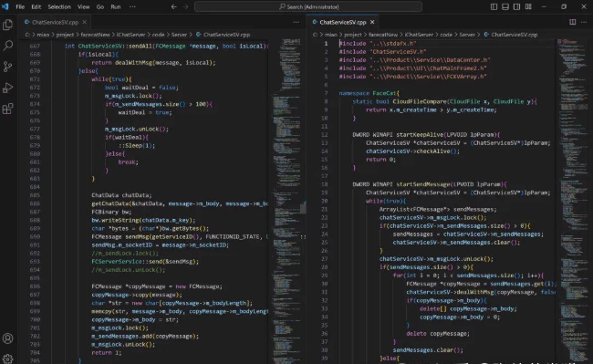This screenshot has height=364, width=593.
Task: Go back with the left arrow
Action: pyautogui.click(x=173, y=6)
